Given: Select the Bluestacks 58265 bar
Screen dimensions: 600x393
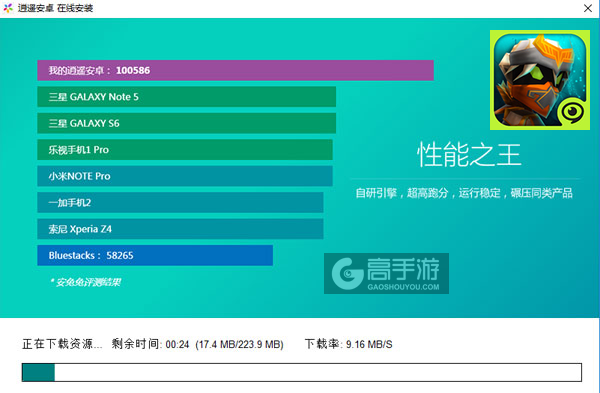Looking at the screenshot, I should tap(155, 255).
